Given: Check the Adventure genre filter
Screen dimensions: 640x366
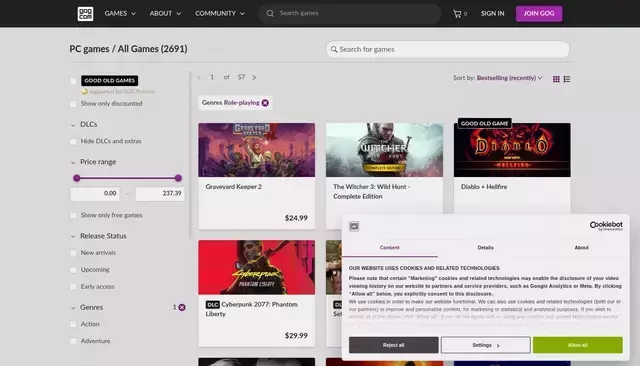Looking at the screenshot, I should 73,341.
